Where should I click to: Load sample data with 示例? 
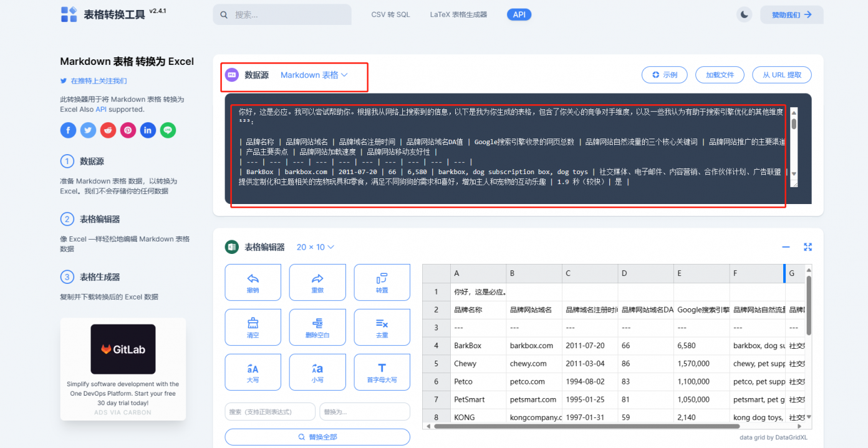click(665, 75)
